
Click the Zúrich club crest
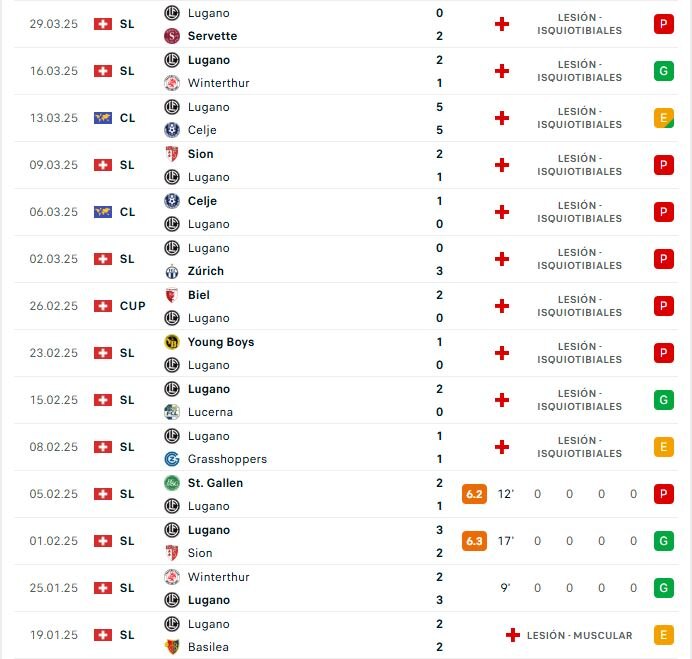172,271
